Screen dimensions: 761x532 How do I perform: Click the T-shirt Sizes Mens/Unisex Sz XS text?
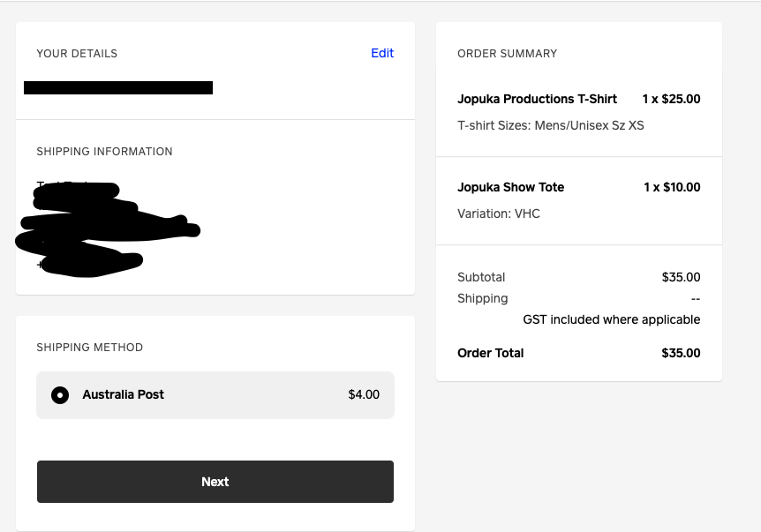click(x=550, y=125)
